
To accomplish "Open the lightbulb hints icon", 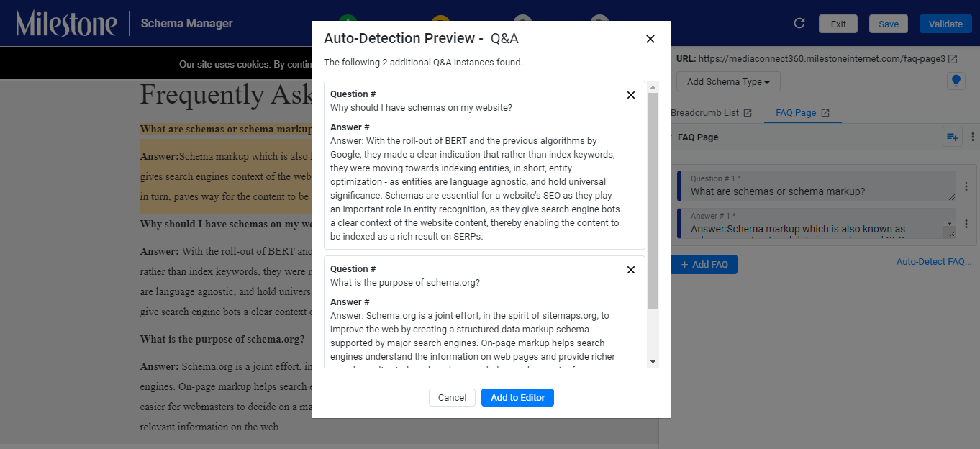I will point(956,81).
